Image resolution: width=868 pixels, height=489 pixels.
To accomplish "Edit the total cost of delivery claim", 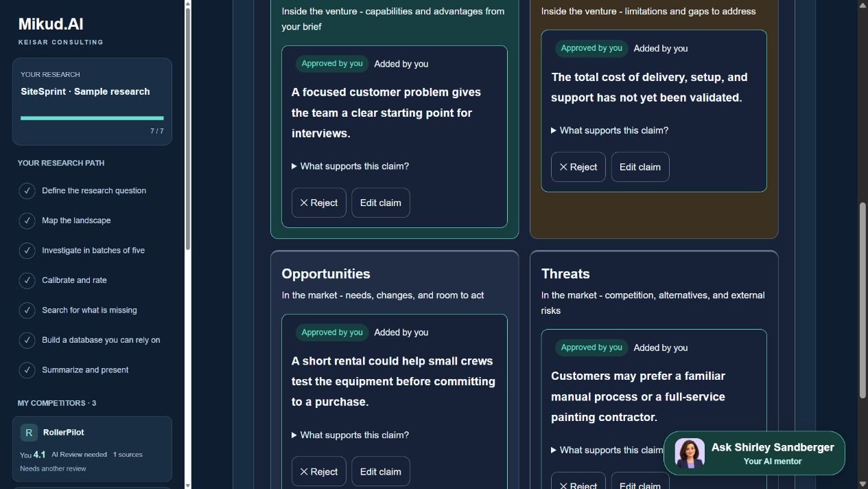I will pos(640,167).
